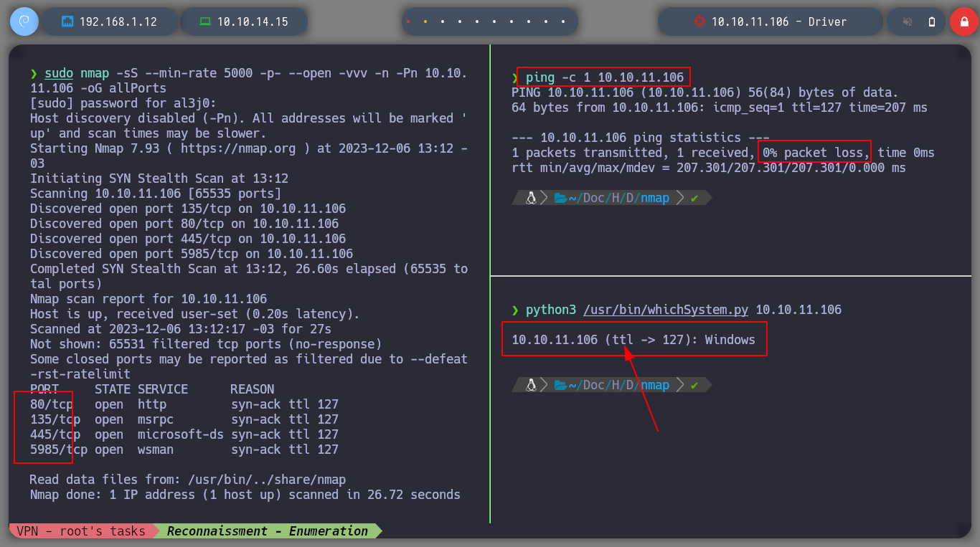Click the battery status icon
The image size is (980, 547).
click(x=932, y=22)
